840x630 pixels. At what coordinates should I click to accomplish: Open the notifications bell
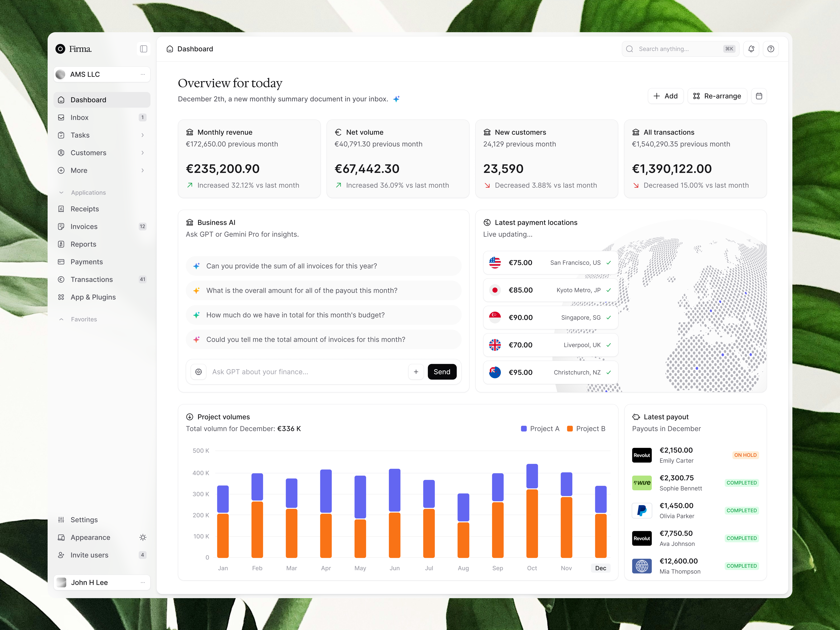(751, 49)
